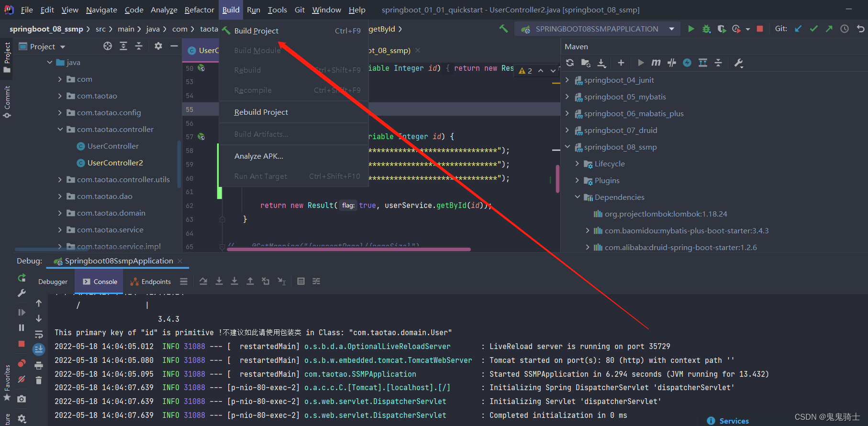This screenshot has height=426, width=868.
Task: Expand com.baomidou mybatis-plus-boot-starter dependency
Action: (588, 230)
